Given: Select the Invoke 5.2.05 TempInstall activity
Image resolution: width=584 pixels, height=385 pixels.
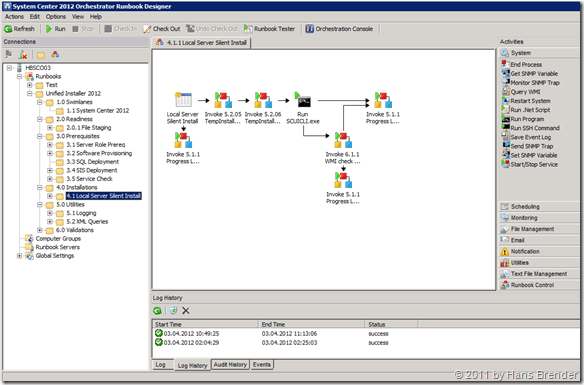Looking at the screenshot, I should coord(223,100).
